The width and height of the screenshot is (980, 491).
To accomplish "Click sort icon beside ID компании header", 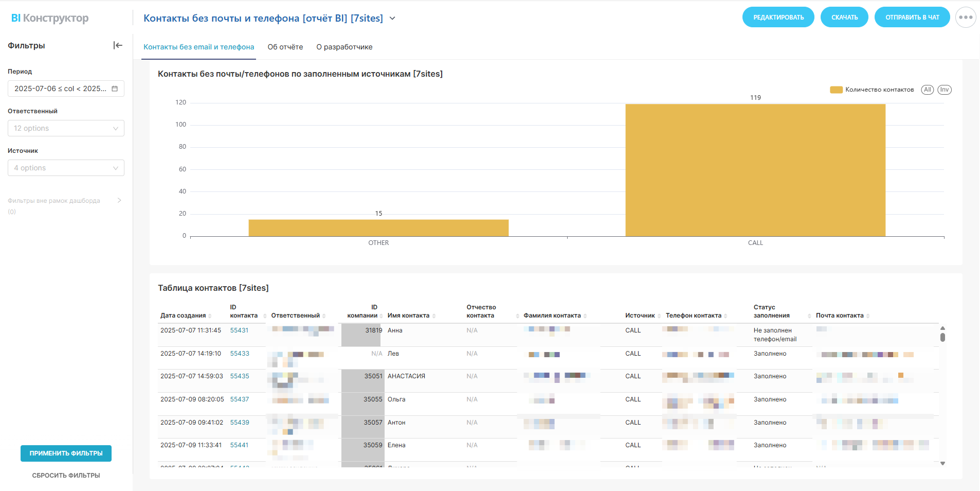I will pos(381,316).
